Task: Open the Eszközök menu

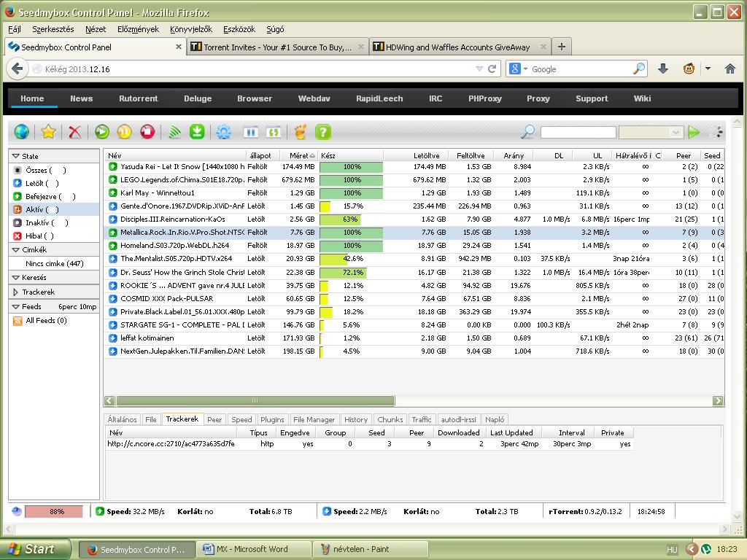Action: tap(239, 29)
